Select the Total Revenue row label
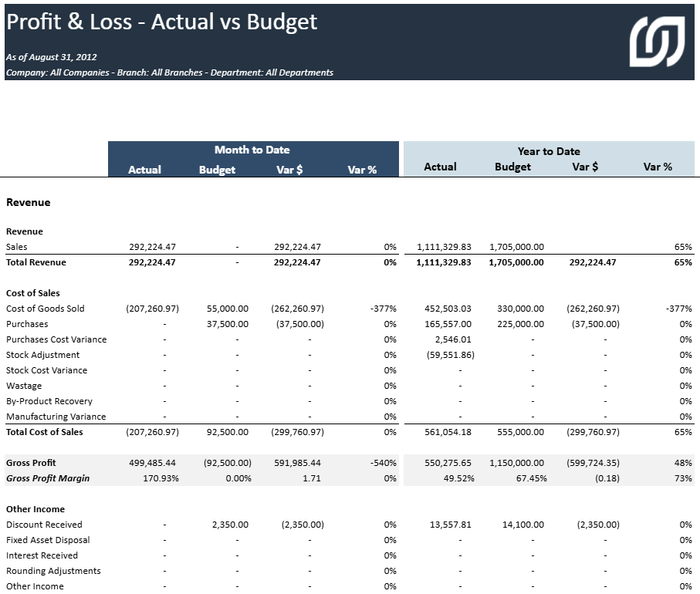 pyautogui.click(x=36, y=262)
